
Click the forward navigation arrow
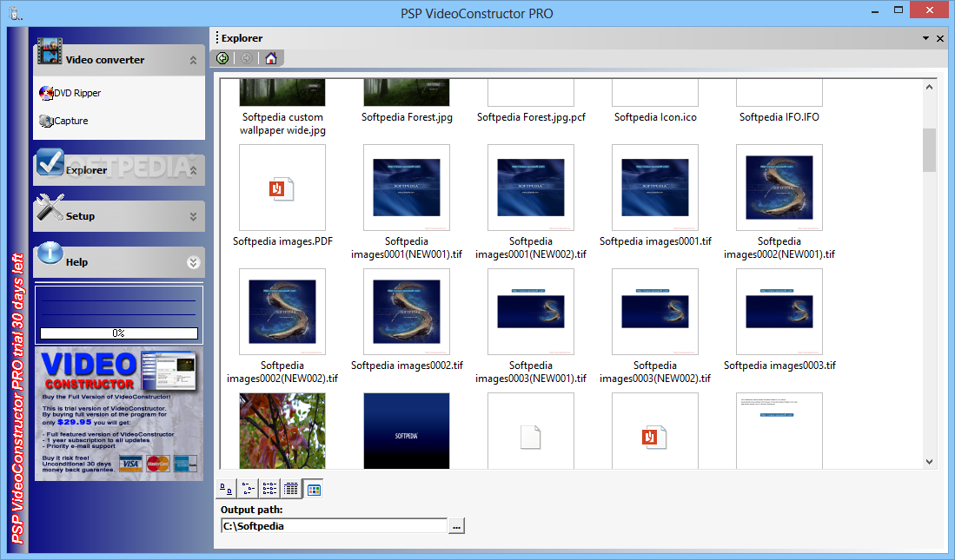[x=247, y=58]
